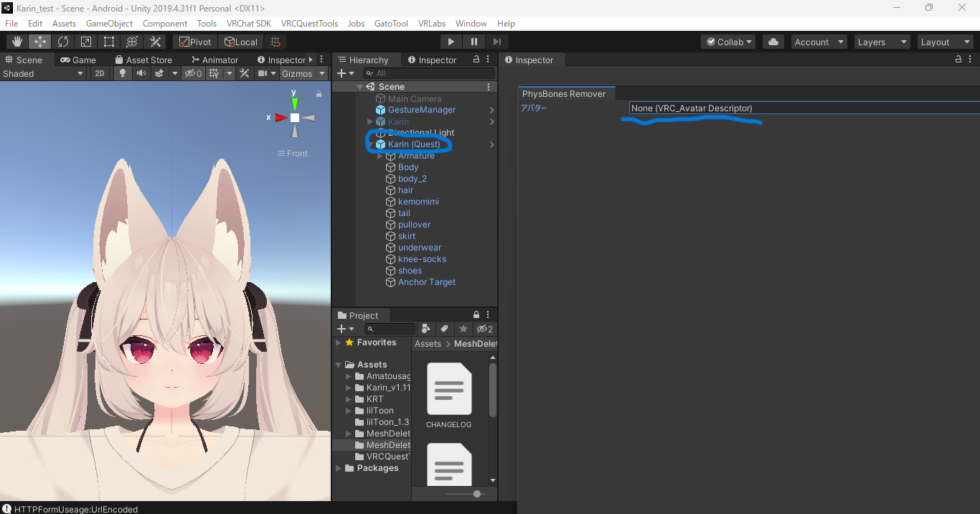This screenshot has width=980, height=514.
Task: Select the Rotate tool
Action: pyautogui.click(x=63, y=42)
